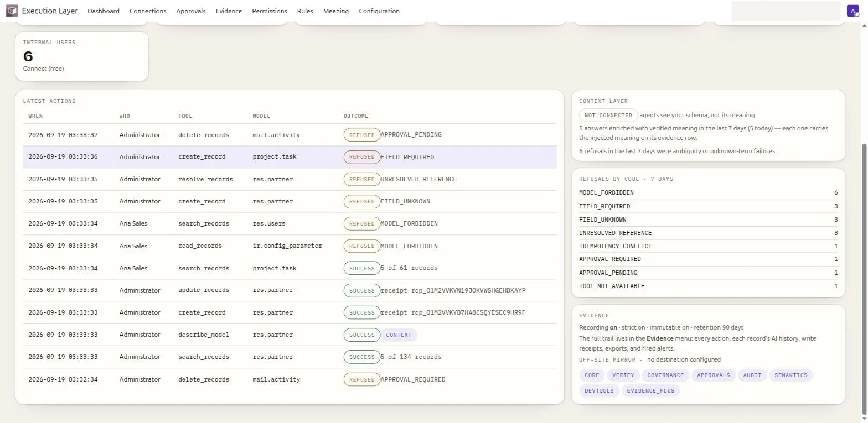Viewport: 868px width, 423px height.
Task: Click the REFUSED badge on 03:33:37 row
Action: click(x=362, y=135)
